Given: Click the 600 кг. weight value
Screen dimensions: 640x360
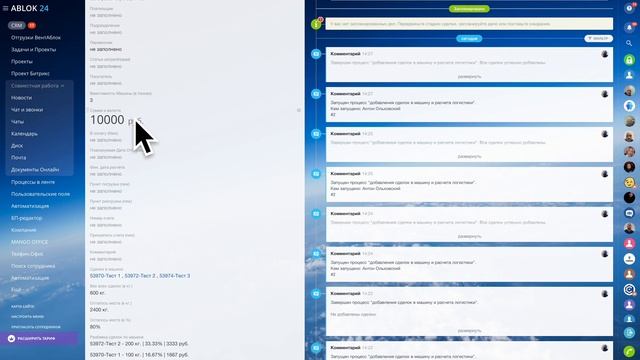Looking at the screenshot, I should click(x=98, y=293).
